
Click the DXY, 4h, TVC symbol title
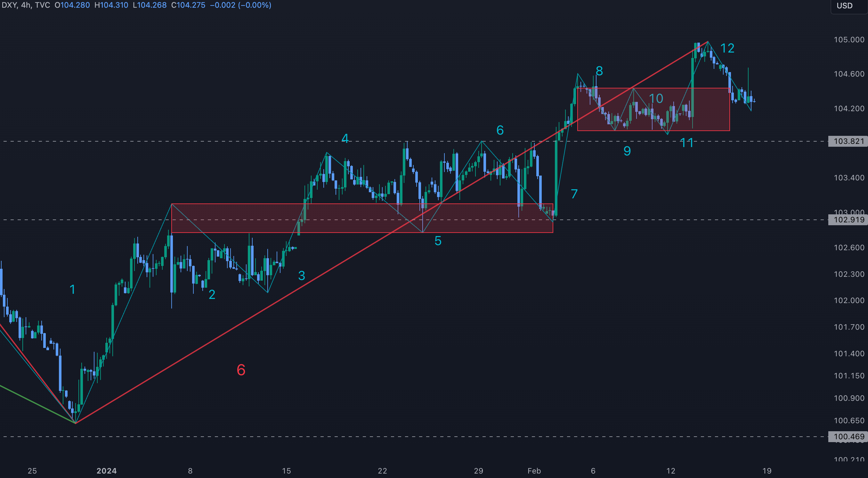tap(26, 5)
